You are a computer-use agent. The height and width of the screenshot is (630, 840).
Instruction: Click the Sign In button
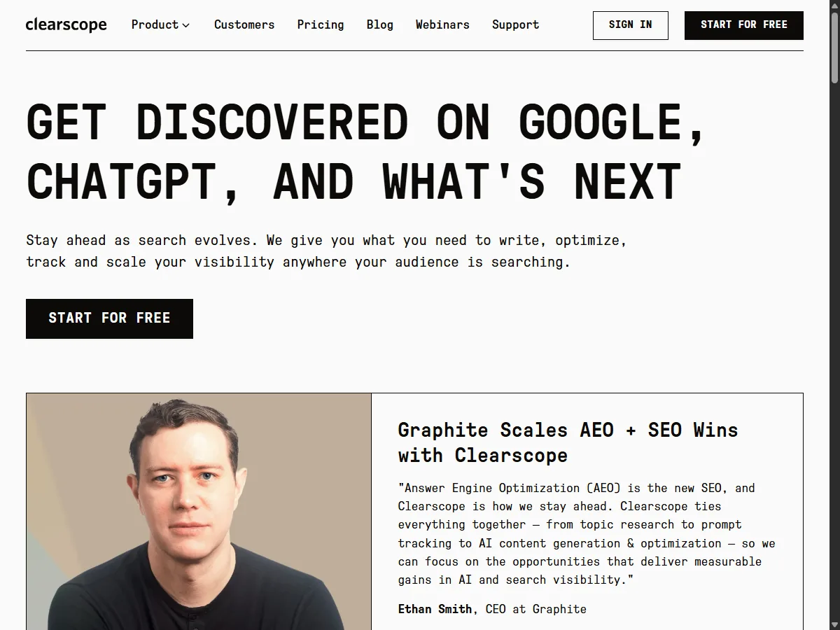point(631,25)
